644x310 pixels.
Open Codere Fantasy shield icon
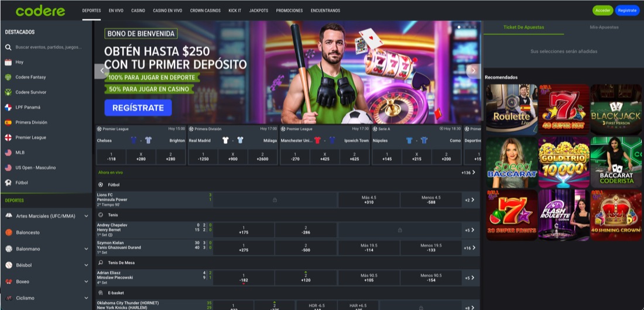[8, 77]
